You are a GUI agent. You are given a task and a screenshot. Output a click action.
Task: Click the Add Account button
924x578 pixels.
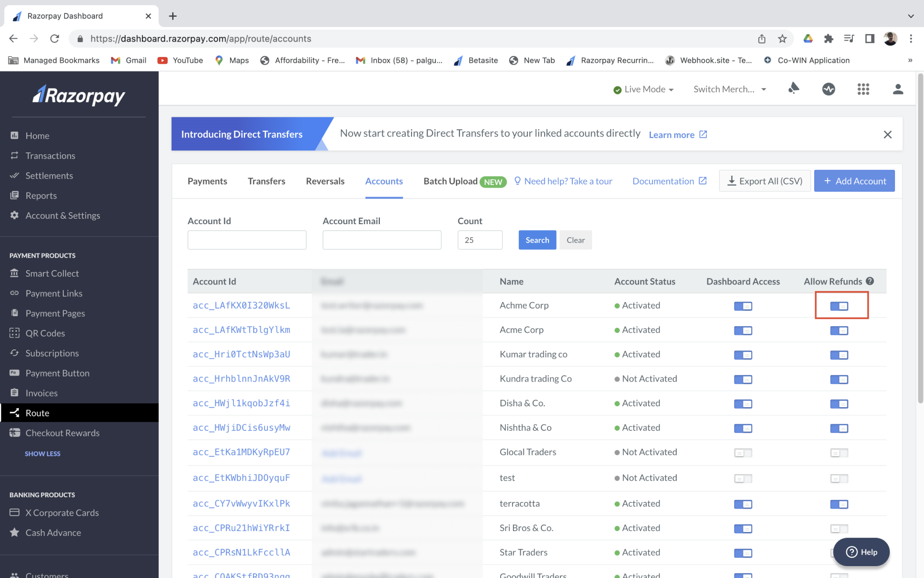pos(854,181)
